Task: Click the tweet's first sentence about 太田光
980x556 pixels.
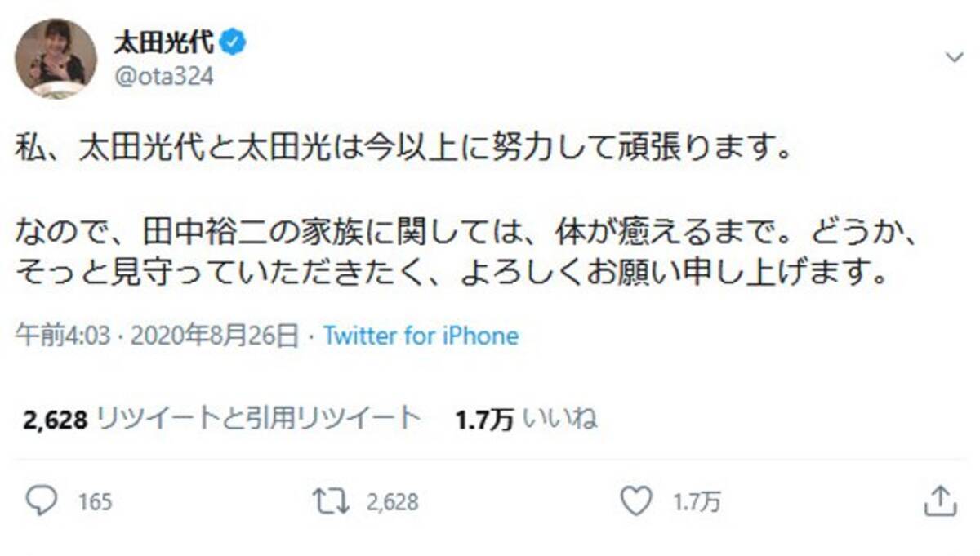Action: [x=403, y=152]
